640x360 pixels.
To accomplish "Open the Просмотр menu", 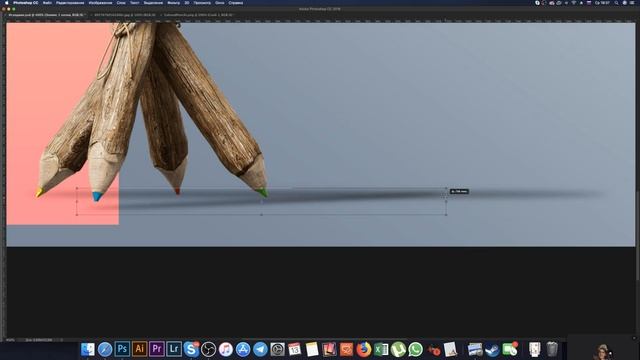I will (x=202, y=3).
